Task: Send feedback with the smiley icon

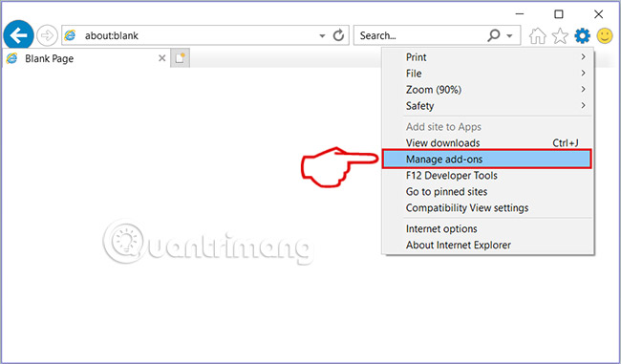Action: (x=605, y=36)
